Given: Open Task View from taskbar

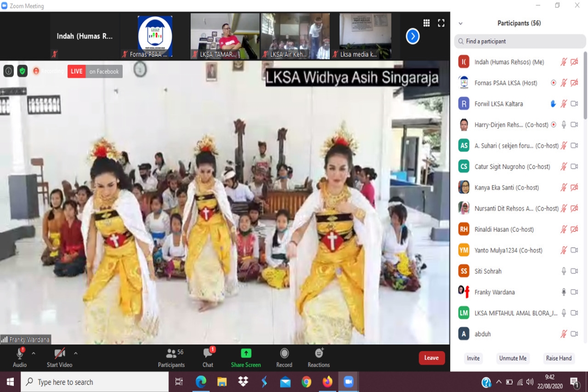Looking at the screenshot, I should [x=179, y=382].
